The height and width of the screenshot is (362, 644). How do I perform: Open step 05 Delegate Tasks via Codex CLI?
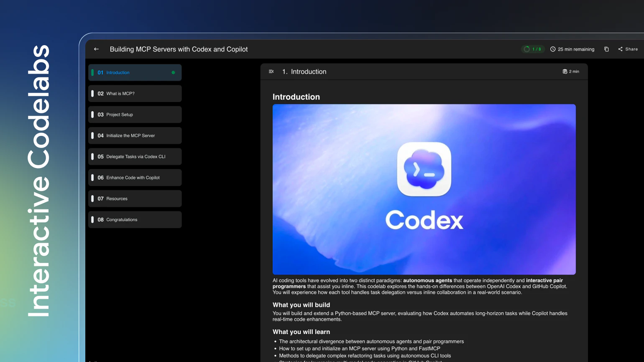coord(135,156)
